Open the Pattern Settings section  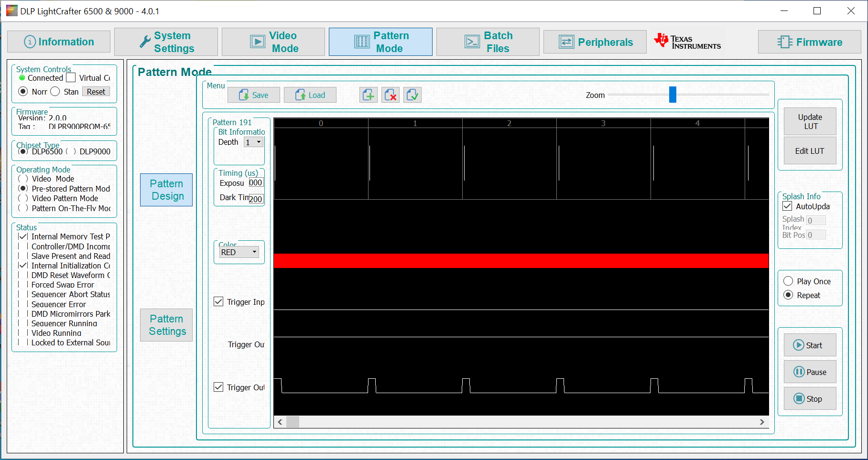coord(166,325)
